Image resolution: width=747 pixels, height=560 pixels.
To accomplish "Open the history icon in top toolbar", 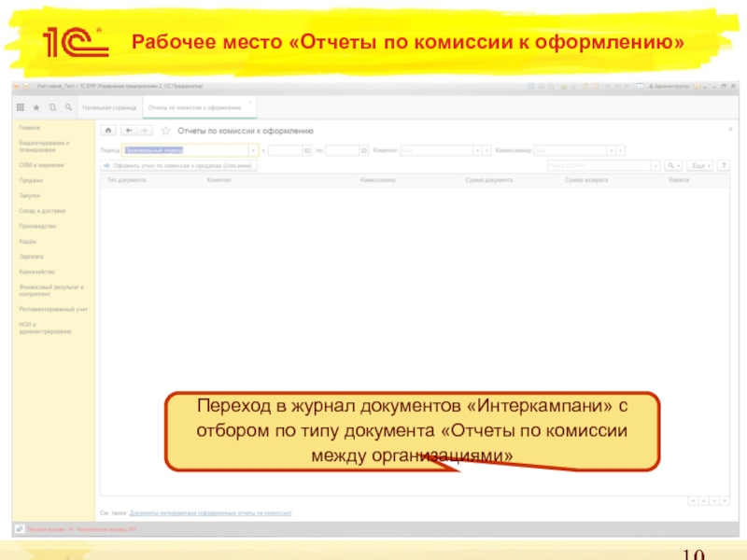I will (x=51, y=108).
